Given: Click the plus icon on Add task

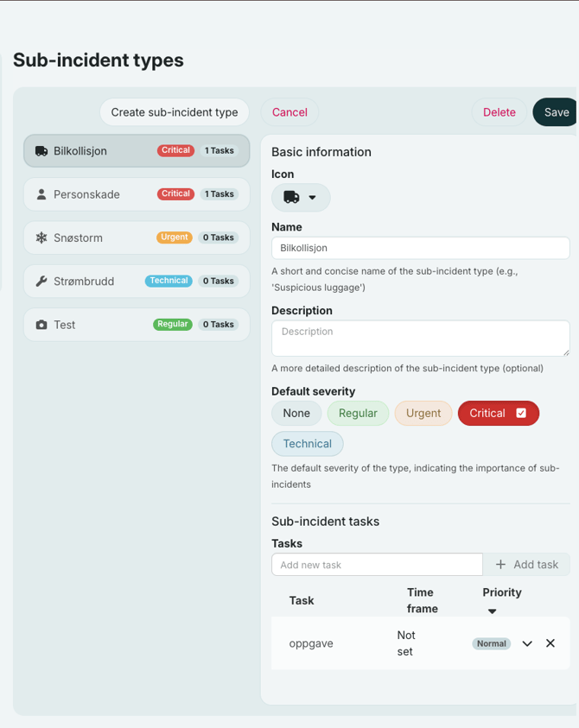Looking at the screenshot, I should click(x=501, y=564).
